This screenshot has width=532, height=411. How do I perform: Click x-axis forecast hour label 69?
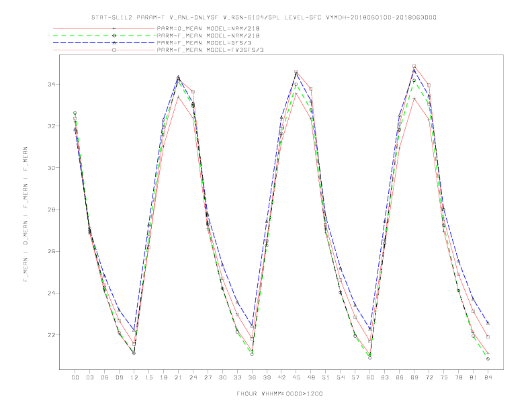click(414, 377)
